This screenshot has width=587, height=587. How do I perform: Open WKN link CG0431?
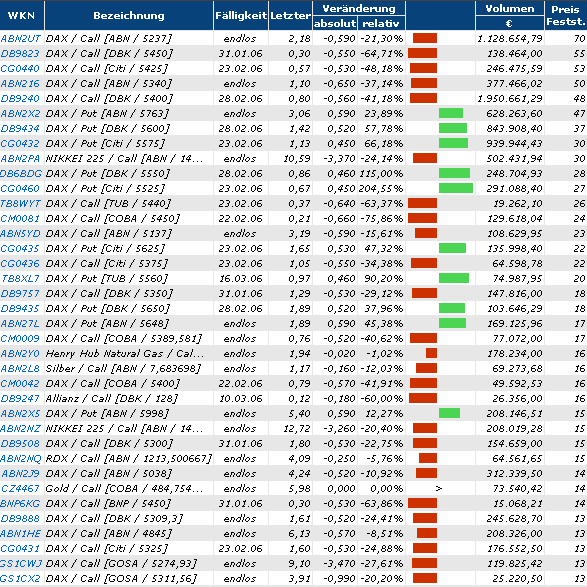(x=20, y=548)
